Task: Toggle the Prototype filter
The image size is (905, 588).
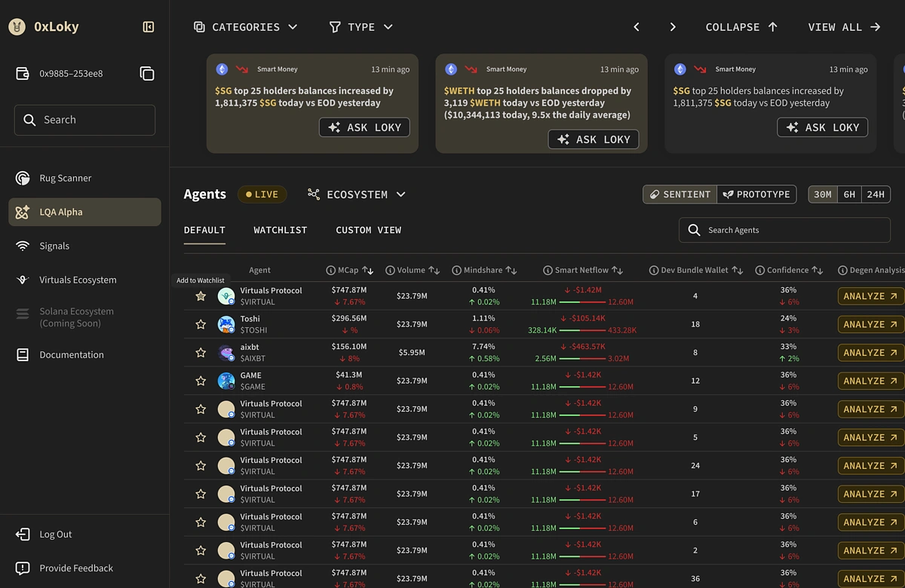Action: click(x=756, y=194)
